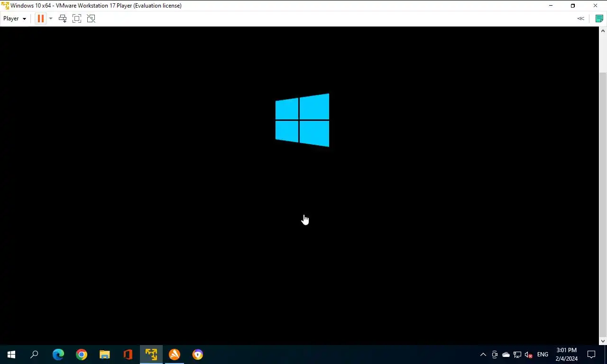The height and width of the screenshot is (364, 607).
Task: Switch the ENG input language
Action: coord(543,355)
